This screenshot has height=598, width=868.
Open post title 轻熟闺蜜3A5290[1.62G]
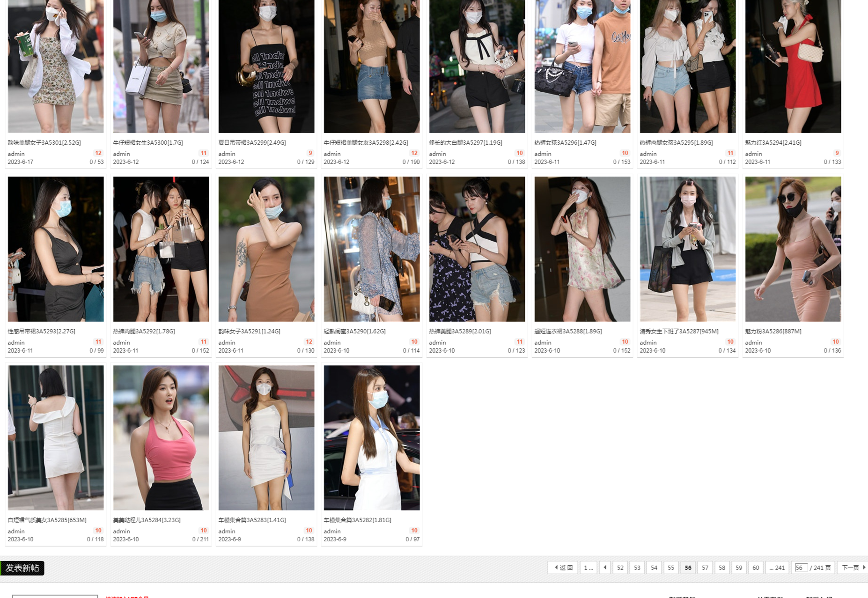354,331
